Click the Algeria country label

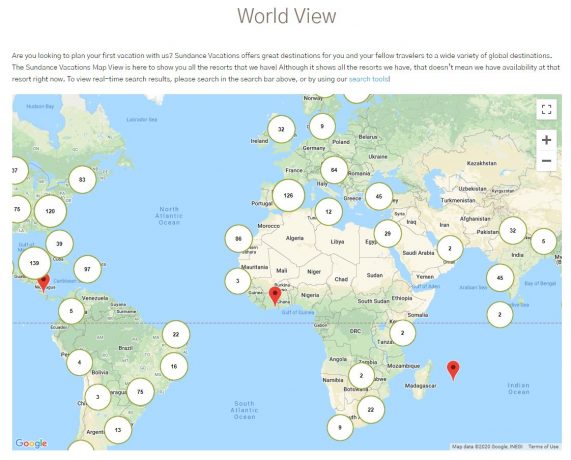click(295, 238)
